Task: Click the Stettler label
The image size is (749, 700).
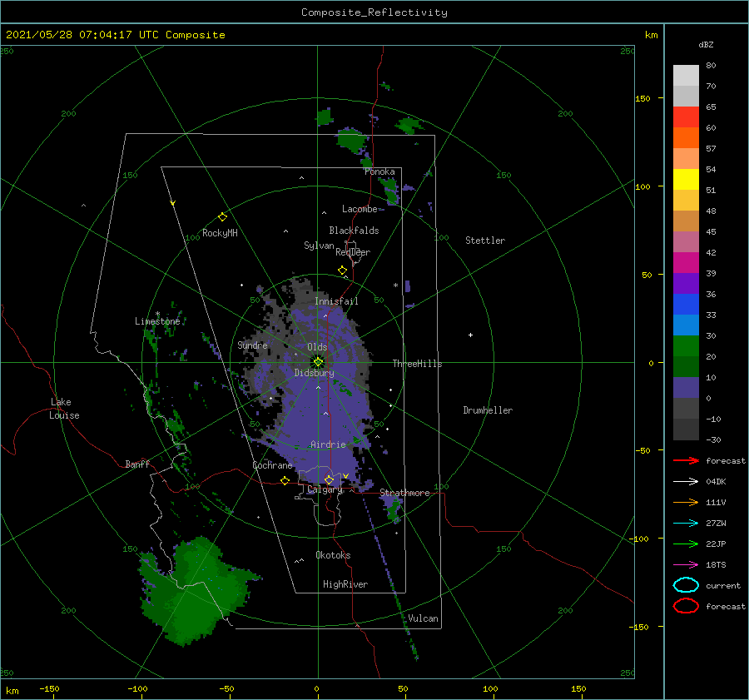Action: pyautogui.click(x=485, y=241)
